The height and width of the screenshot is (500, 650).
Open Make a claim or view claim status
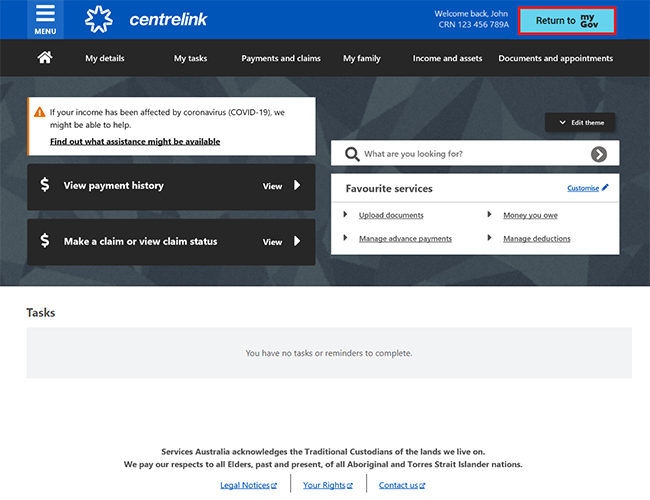pyautogui.click(x=171, y=242)
